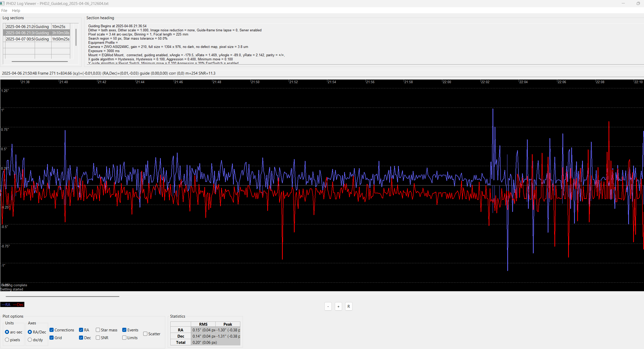Click the zoom in plus button
This screenshot has height=349, width=644.
(x=338, y=307)
